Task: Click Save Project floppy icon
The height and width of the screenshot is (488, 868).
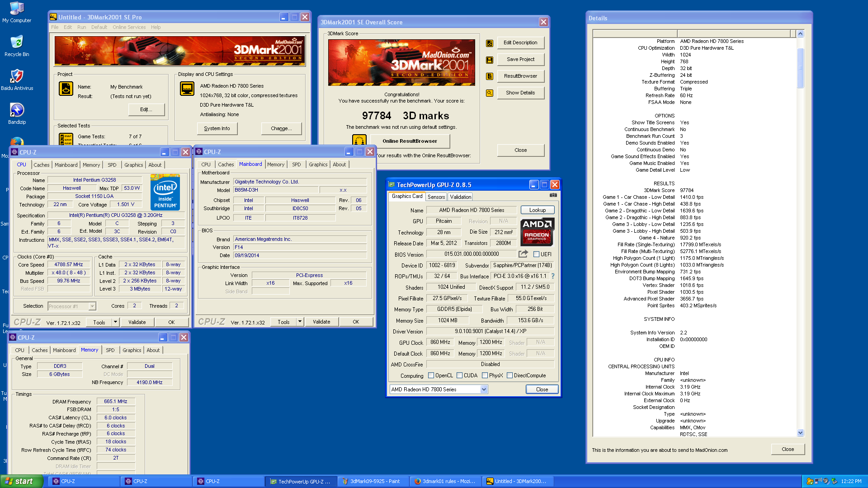Action: click(x=490, y=60)
